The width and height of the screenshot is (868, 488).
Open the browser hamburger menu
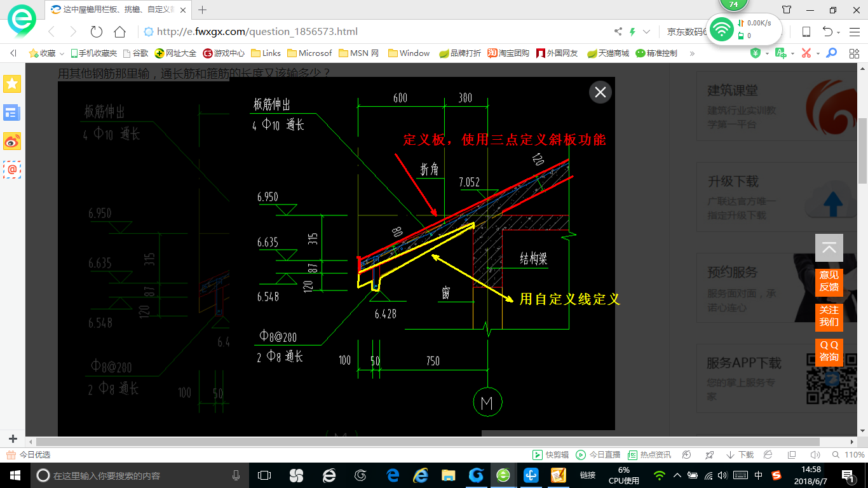[x=854, y=32]
